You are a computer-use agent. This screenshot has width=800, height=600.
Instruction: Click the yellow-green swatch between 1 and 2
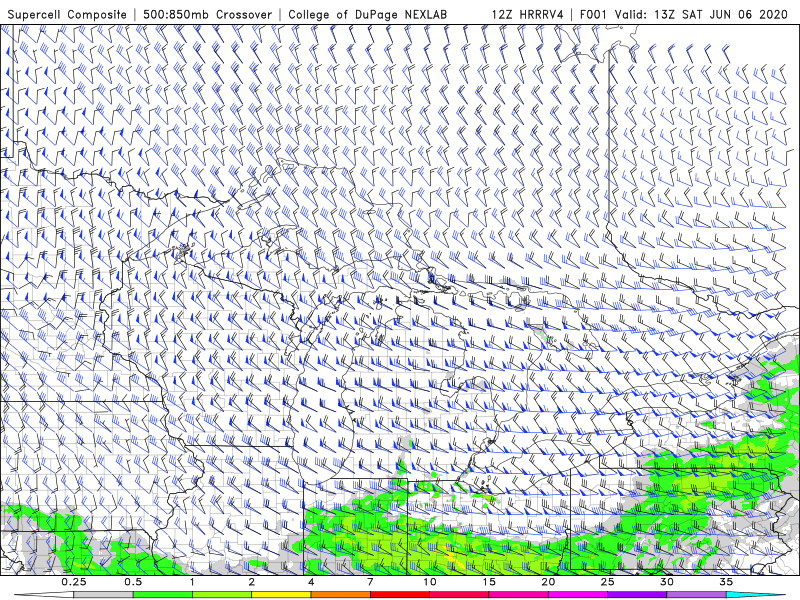tap(222, 595)
